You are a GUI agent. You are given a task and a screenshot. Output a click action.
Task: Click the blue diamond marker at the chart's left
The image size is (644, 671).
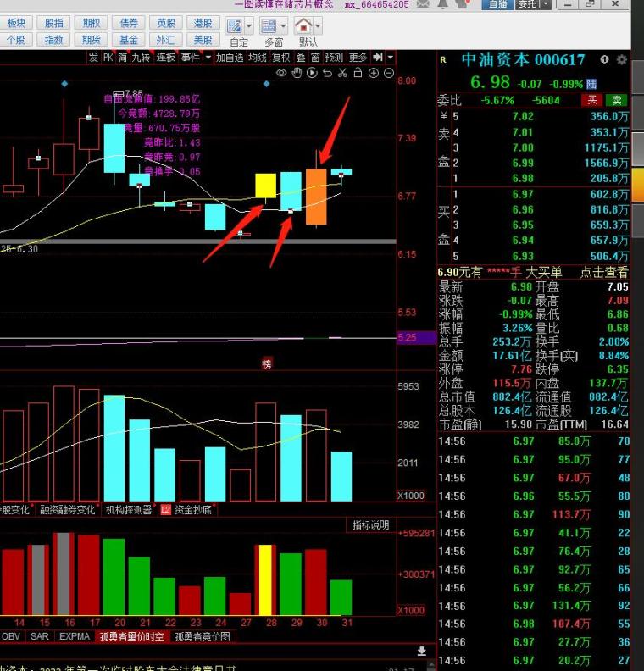coord(64,84)
